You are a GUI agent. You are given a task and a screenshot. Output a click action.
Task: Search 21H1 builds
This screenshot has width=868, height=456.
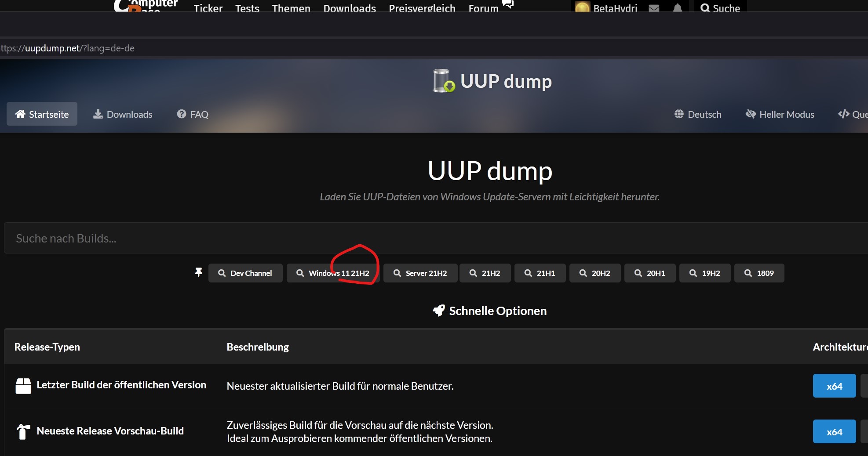point(540,273)
